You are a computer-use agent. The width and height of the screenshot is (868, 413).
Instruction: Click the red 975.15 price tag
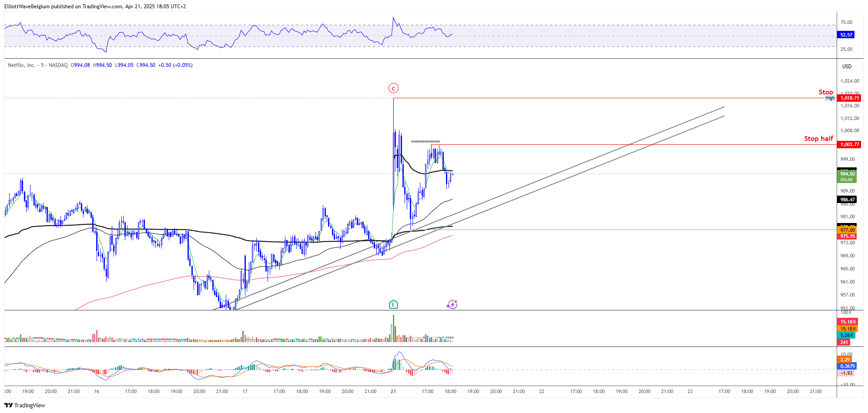pos(847,236)
